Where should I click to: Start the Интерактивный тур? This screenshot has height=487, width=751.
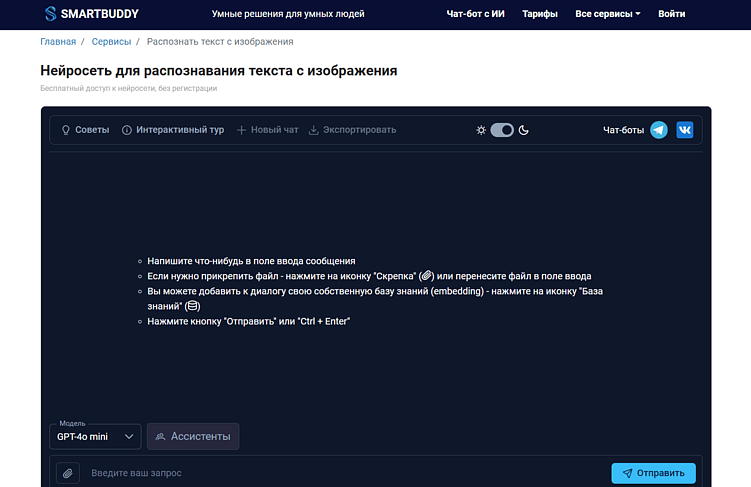[173, 130]
